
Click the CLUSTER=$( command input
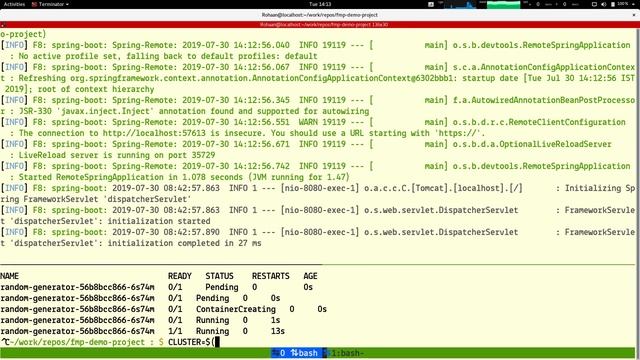pos(191,342)
